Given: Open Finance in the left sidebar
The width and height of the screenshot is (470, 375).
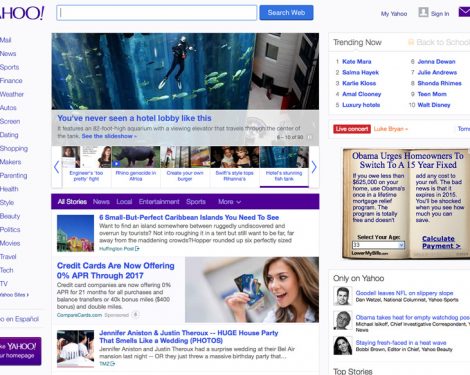Looking at the screenshot, I should click(x=11, y=81).
